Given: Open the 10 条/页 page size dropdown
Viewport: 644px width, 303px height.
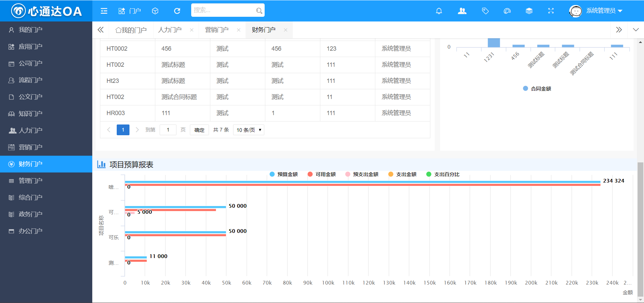Looking at the screenshot, I should click(249, 130).
